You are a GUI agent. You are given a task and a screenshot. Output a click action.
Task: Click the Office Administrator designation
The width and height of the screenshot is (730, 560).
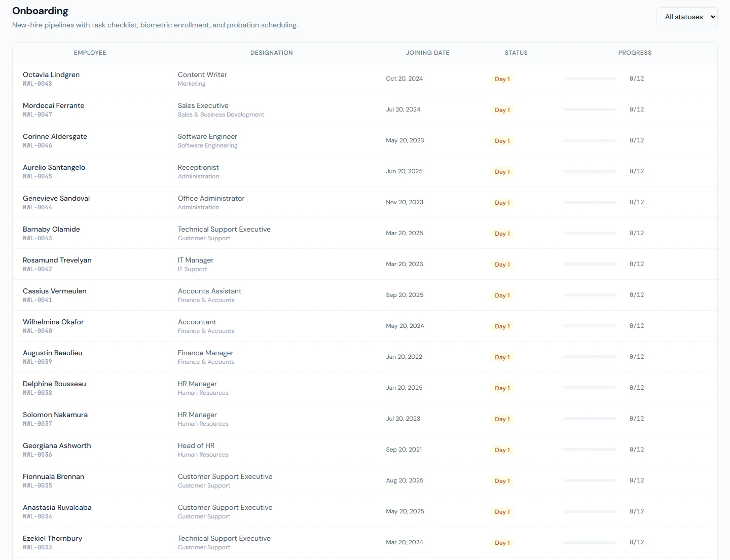(x=211, y=198)
